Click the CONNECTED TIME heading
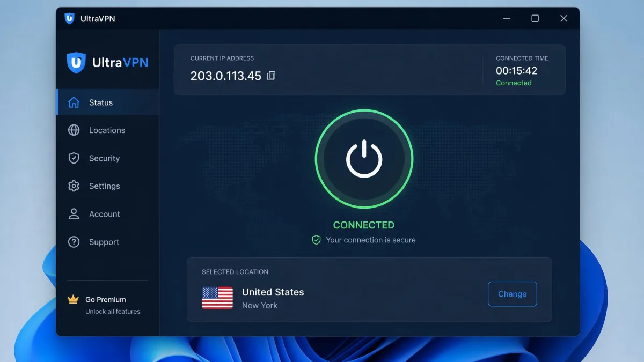This screenshot has height=362, width=644. pos(522,58)
